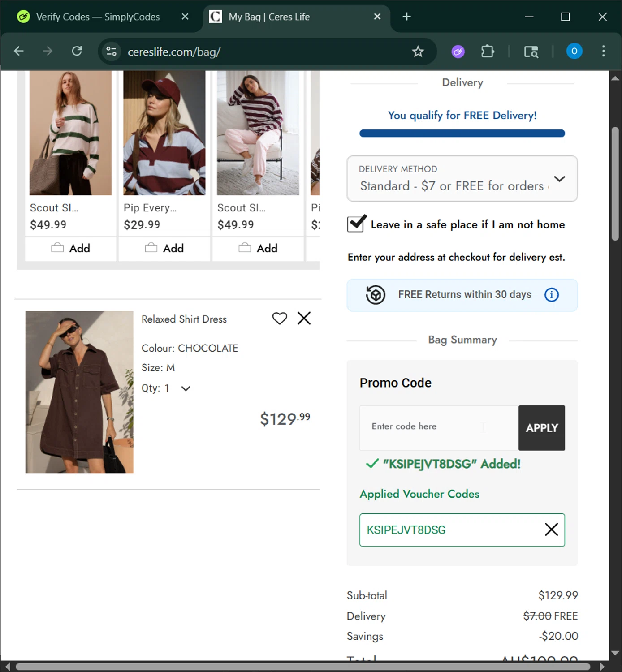Go forward in browser history
Viewport: 622px width, 672px height.
(48, 51)
